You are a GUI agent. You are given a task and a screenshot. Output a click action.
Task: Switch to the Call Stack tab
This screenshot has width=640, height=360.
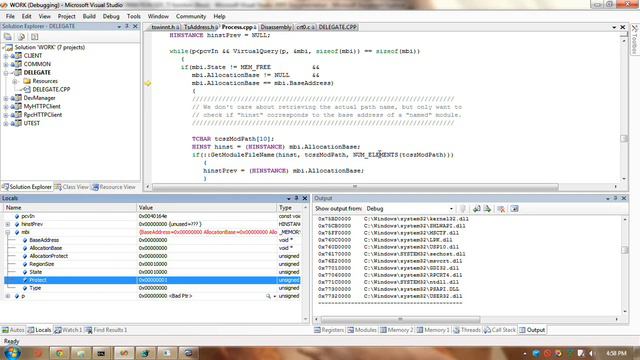[500, 330]
